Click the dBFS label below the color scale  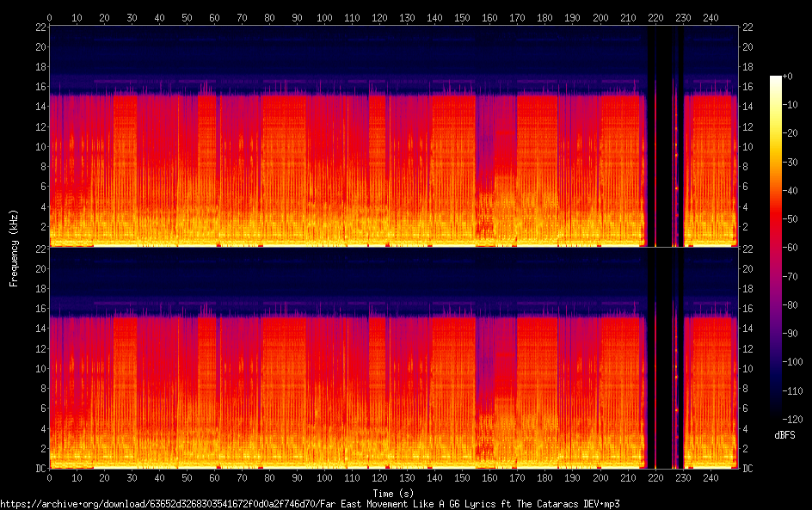click(784, 436)
